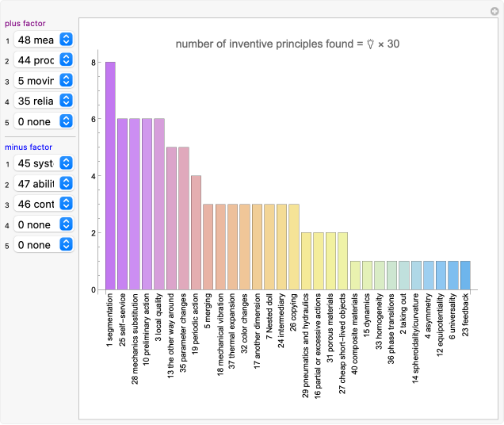Select plus factor 5 dropdown set to none
This screenshot has height=425, width=504.
[44, 121]
